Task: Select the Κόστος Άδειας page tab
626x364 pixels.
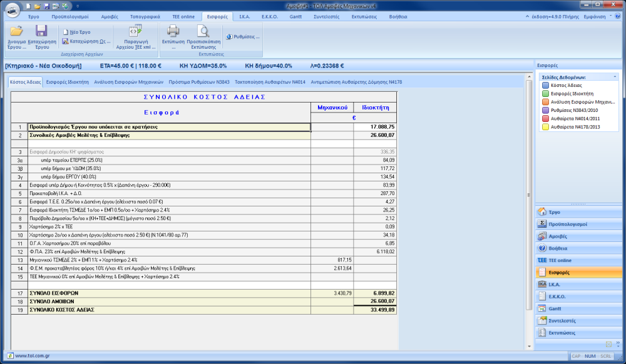Action: coord(26,82)
